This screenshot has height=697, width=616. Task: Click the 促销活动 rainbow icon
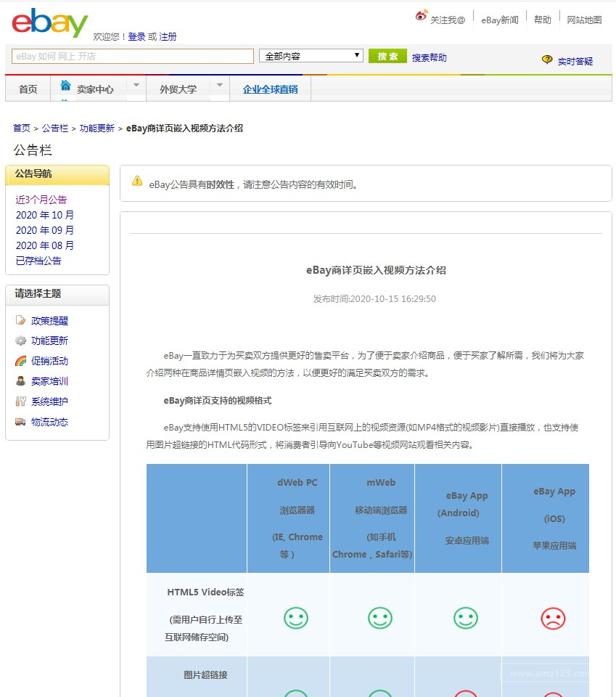click(x=20, y=361)
